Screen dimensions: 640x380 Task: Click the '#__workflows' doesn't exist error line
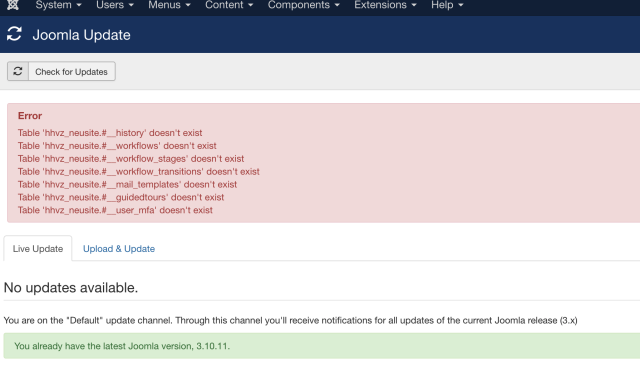coord(117,146)
